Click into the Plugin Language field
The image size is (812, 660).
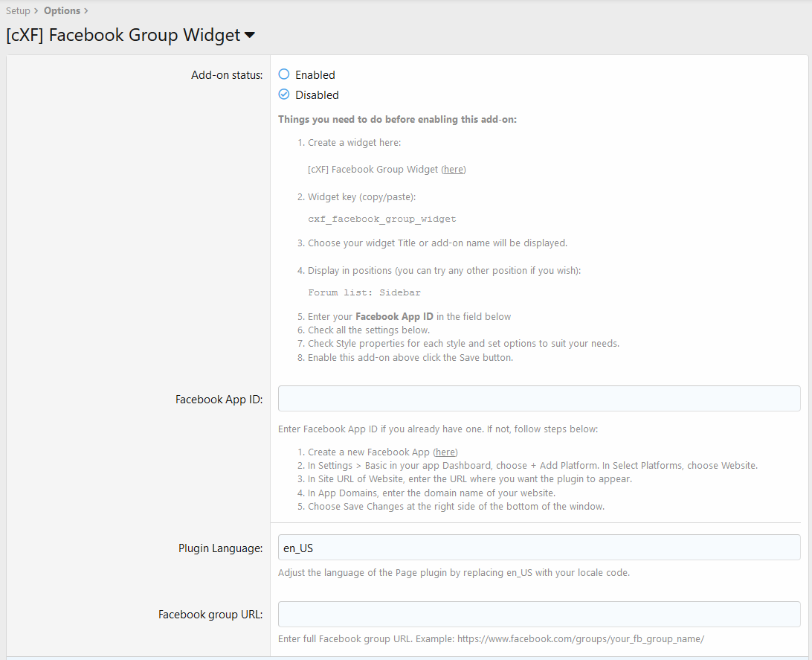click(x=538, y=548)
